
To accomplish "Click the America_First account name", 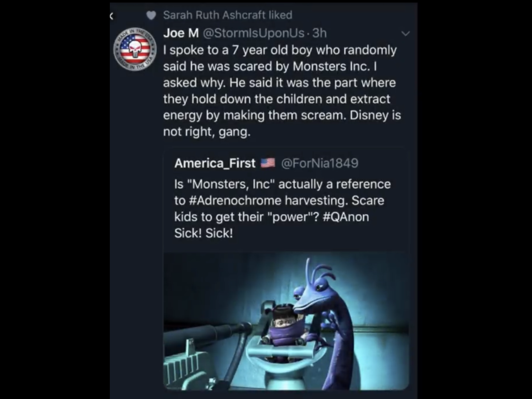I will (215, 163).
